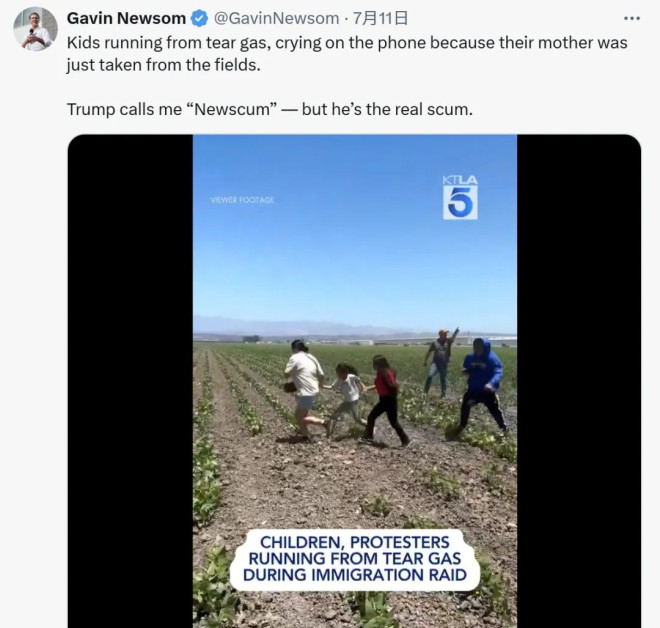Click the 'VIEWER FOOTAGE' watermark text

(x=242, y=200)
